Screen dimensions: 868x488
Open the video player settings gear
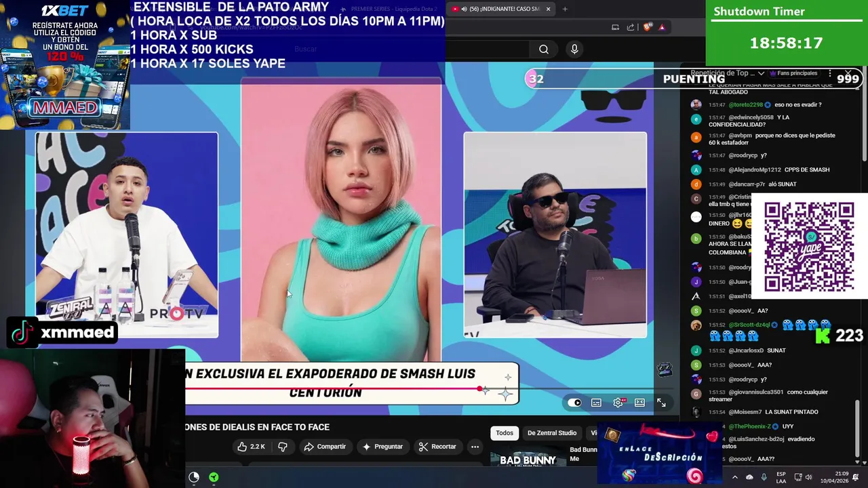(x=618, y=403)
